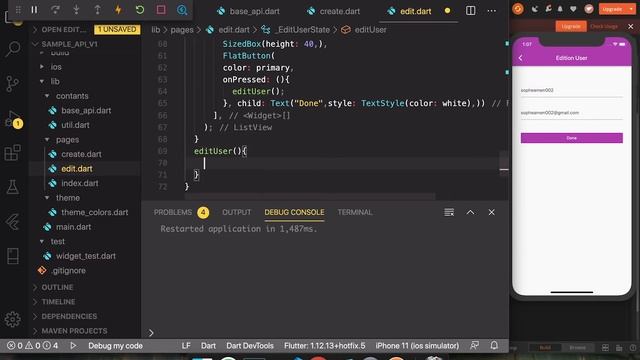Open the Test flask view
This screenshot has height=360, width=640.
coord(12,187)
